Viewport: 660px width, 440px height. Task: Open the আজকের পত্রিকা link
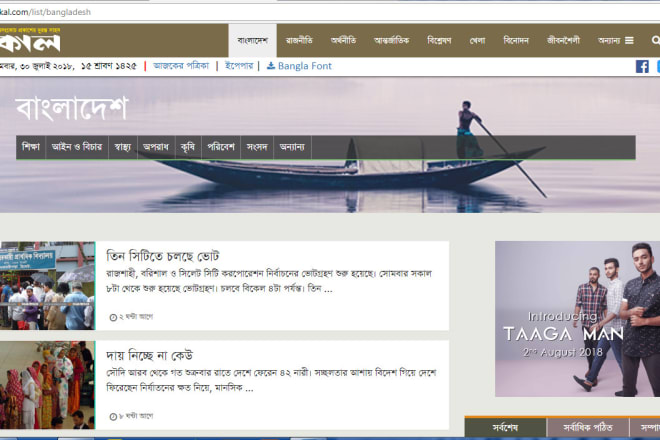click(181, 66)
